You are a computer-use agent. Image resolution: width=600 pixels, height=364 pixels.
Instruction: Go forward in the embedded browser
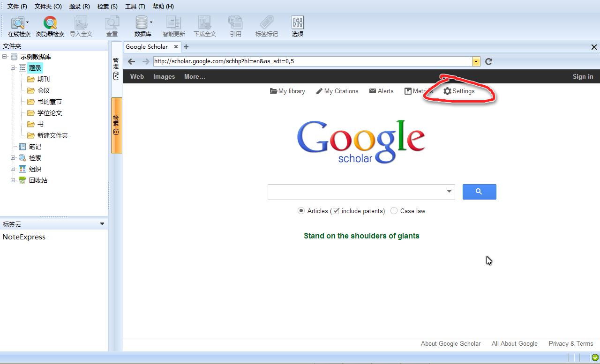[146, 61]
